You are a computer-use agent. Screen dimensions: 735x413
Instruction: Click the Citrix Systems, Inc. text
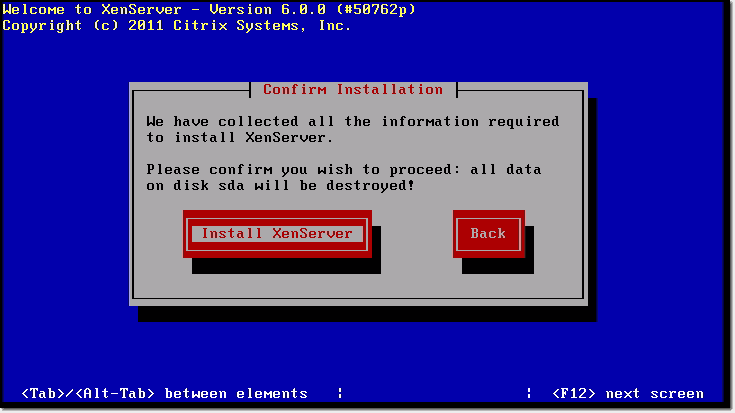262,25
